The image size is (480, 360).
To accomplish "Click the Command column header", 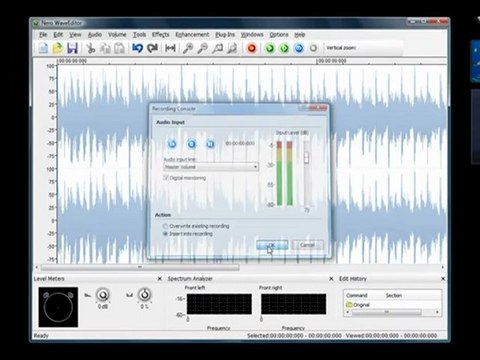I will [x=356, y=295].
